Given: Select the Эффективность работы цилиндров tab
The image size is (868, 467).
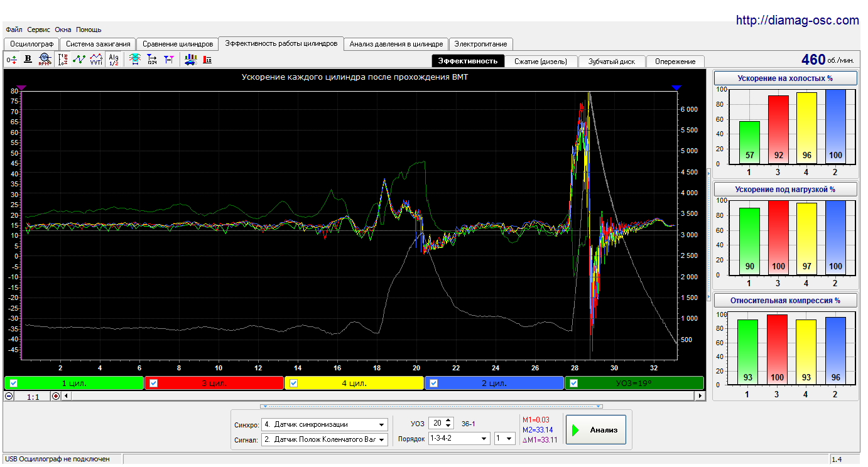Looking at the screenshot, I should 281,43.
